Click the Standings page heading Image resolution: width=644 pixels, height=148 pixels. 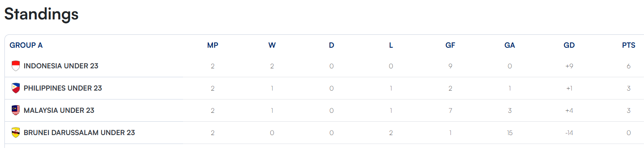(41, 14)
